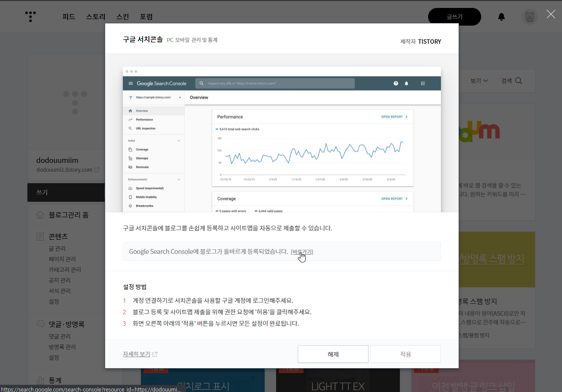Viewport: 562px width, 392px height.
Task: Click the 검색 text in background toolbar
Action: [506, 81]
